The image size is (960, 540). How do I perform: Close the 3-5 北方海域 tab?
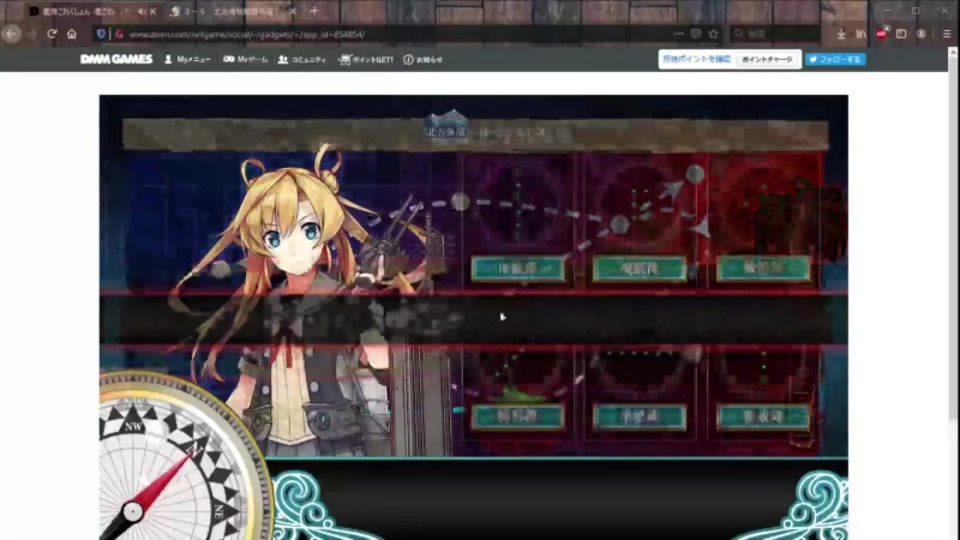[x=293, y=11]
